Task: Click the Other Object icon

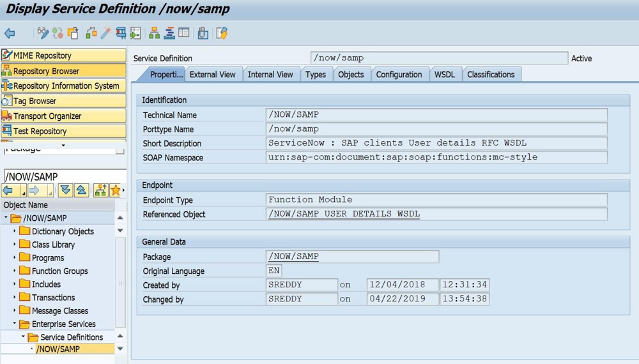Action: 73,33
